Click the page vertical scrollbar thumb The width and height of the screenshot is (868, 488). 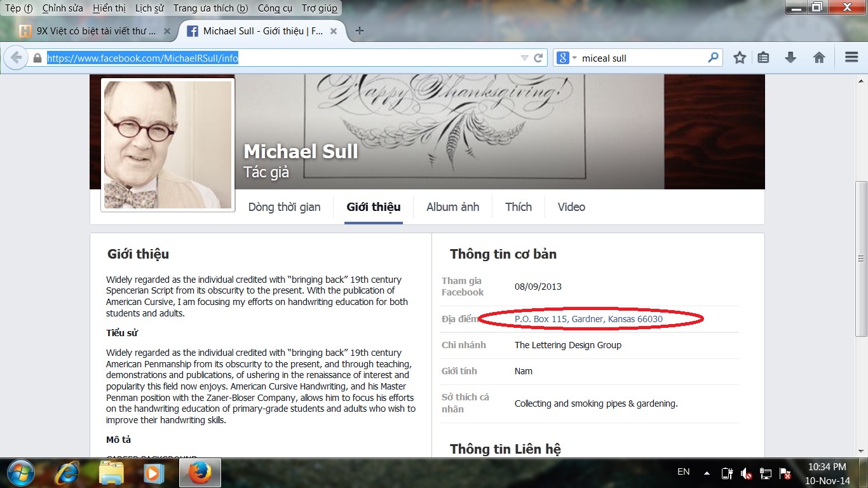861,259
